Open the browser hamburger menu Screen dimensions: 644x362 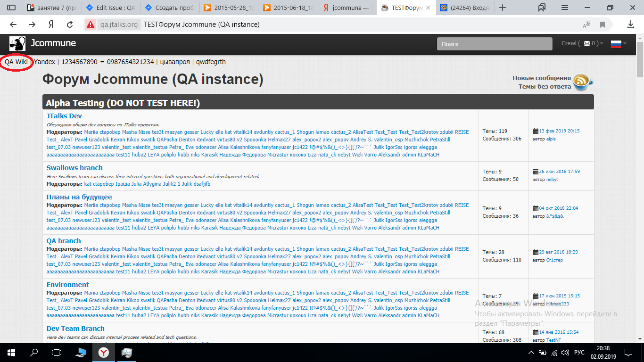tap(565, 8)
